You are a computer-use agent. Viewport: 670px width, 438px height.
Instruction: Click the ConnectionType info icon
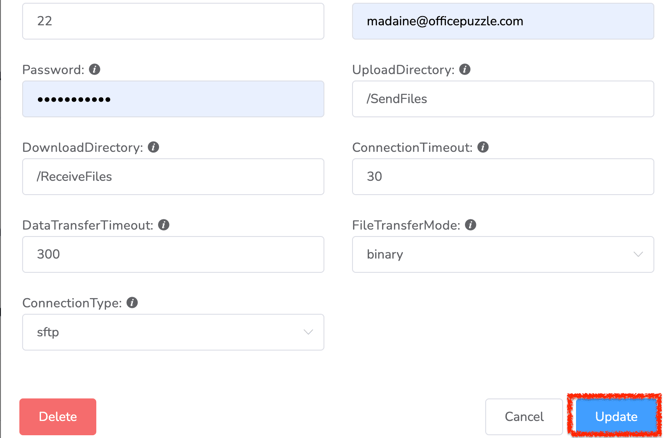point(132,302)
